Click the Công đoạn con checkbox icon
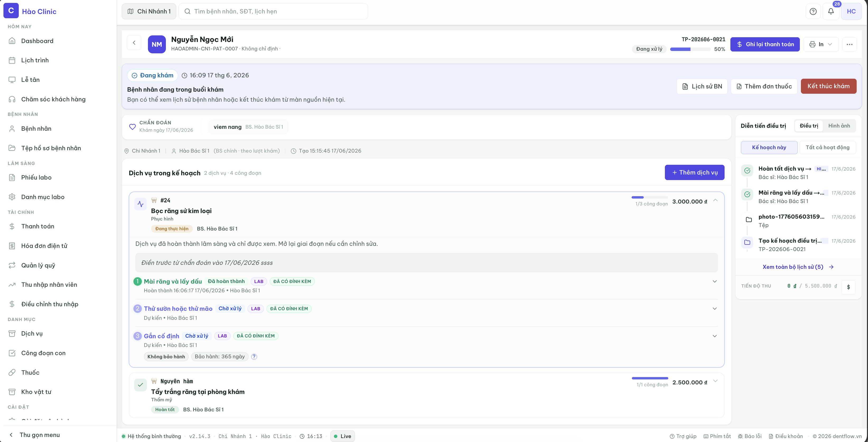 tap(12, 353)
